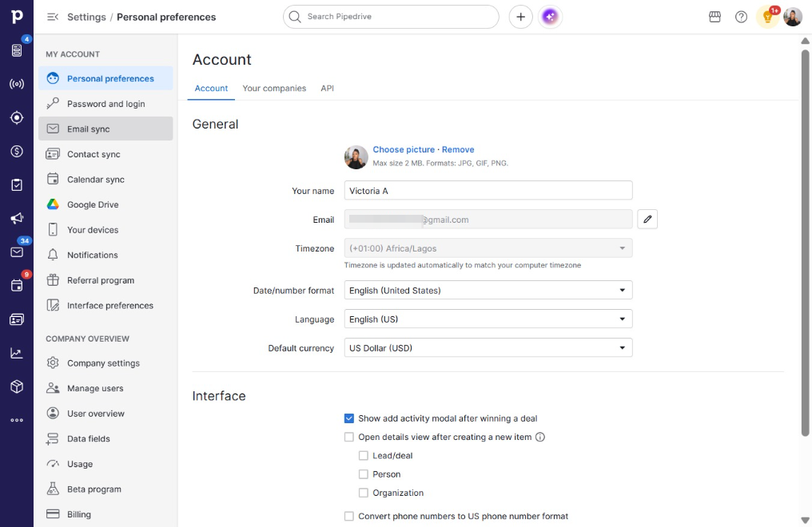This screenshot has width=812, height=527.
Task: Open the Help question mark icon
Action: pyautogui.click(x=741, y=17)
